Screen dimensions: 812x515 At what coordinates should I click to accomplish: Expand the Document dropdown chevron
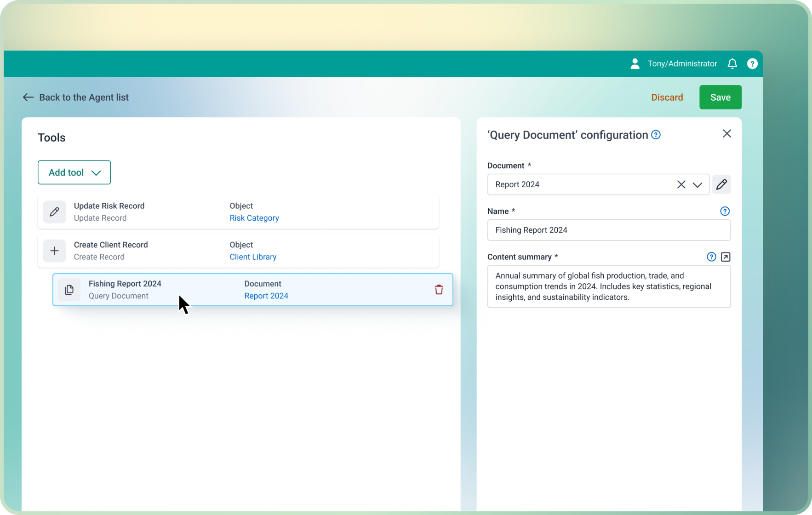tap(698, 185)
